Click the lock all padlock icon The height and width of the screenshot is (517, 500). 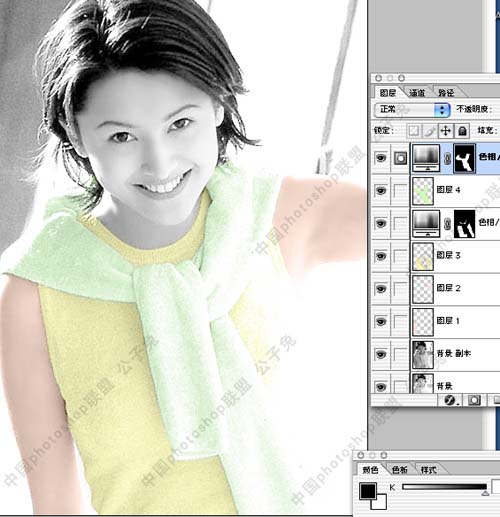coord(462,131)
